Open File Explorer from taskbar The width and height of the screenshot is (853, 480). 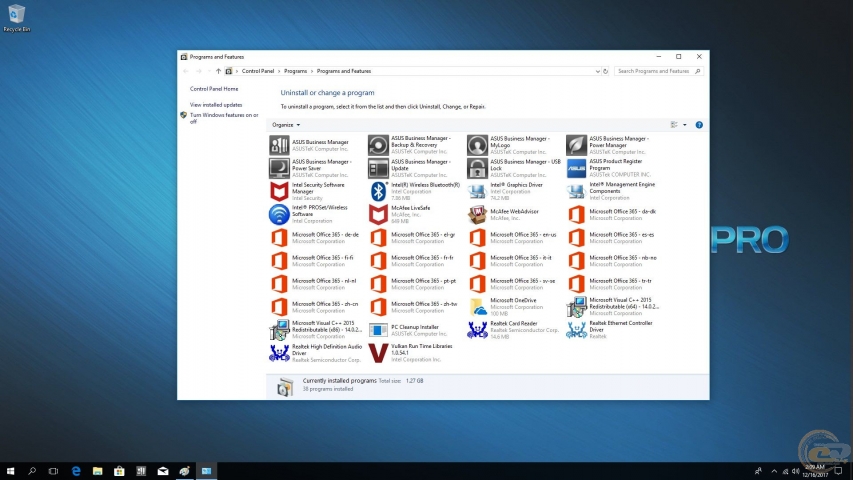coord(97,471)
